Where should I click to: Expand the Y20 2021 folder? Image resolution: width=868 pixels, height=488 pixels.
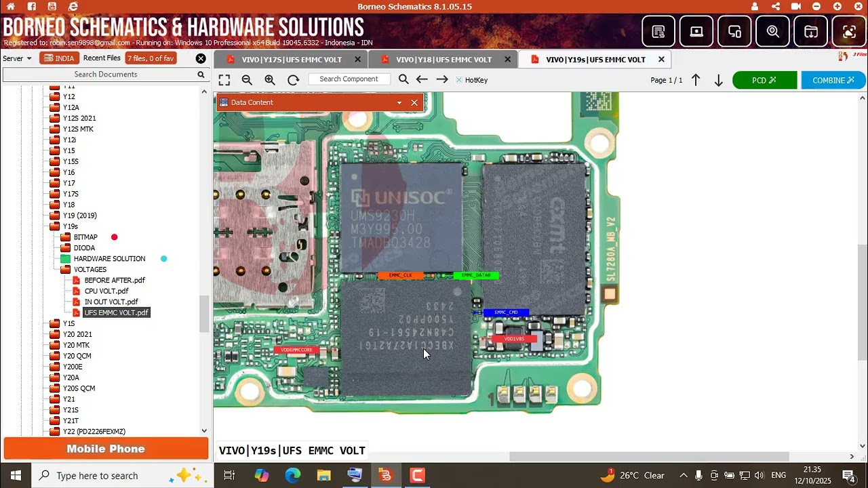coord(55,334)
